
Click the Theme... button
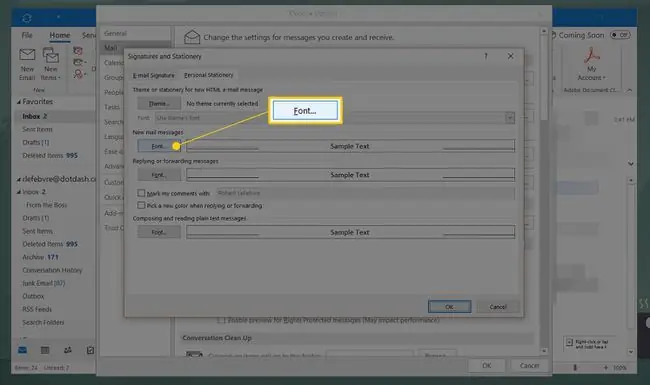pos(159,104)
